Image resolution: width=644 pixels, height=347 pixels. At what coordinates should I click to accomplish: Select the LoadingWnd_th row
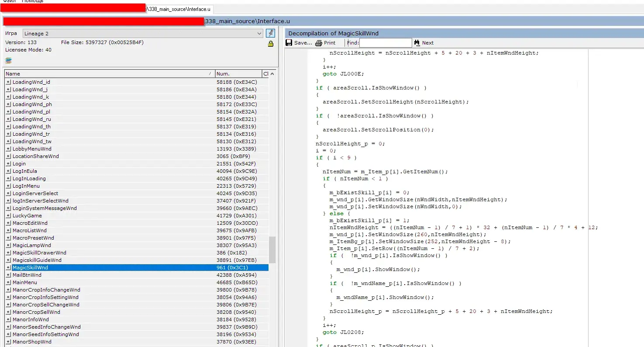pyautogui.click(x=137, y=127)
